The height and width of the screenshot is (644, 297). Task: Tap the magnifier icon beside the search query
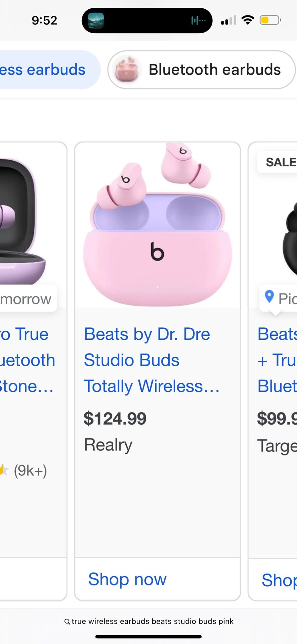67,622
